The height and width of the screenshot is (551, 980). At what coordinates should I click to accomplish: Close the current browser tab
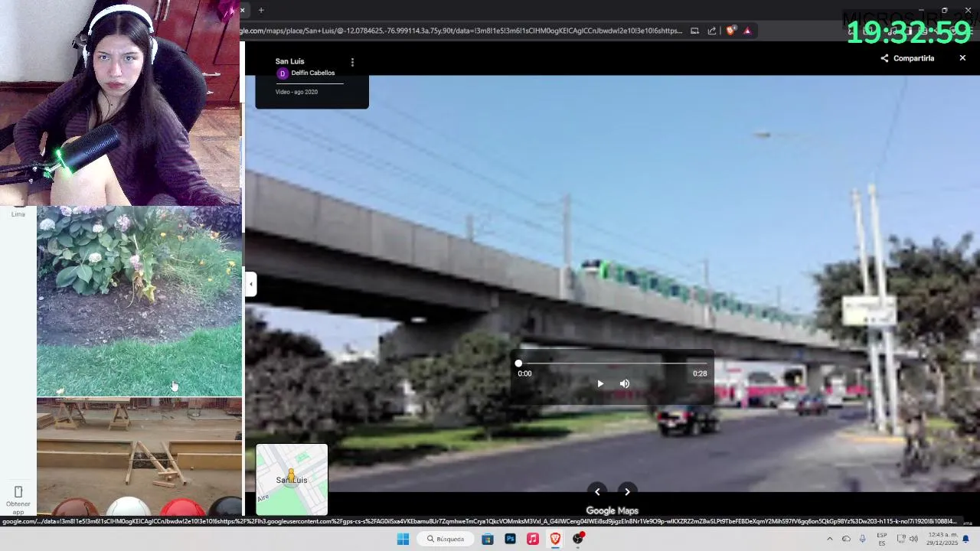pos(242,10)
